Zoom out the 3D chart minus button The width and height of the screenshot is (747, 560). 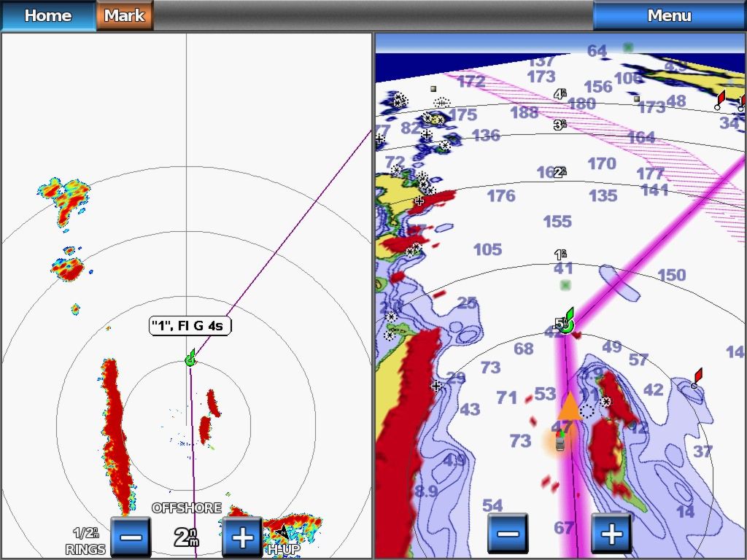click(x=508, y=533)
